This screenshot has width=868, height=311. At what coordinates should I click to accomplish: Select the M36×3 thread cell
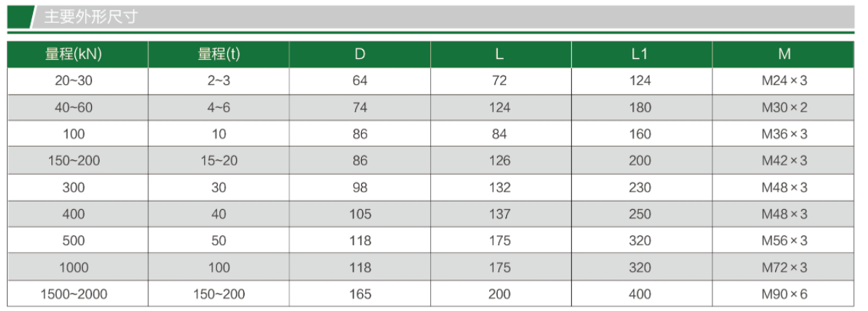784,134
